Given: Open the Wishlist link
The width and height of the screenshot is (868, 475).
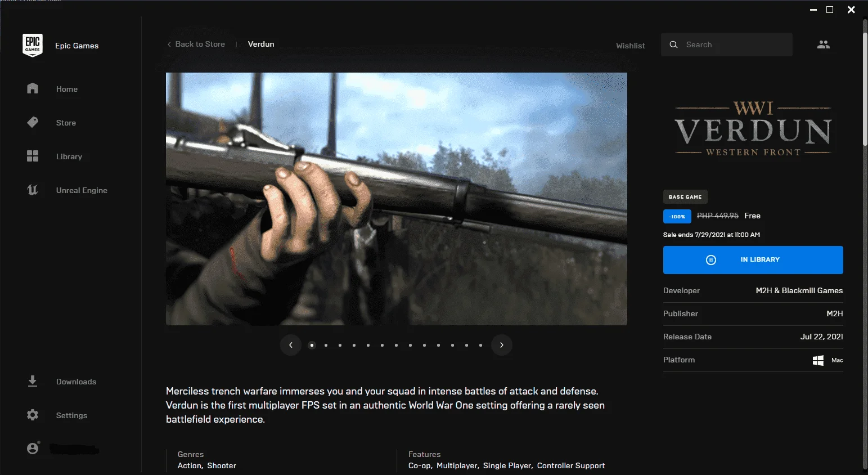Looking at the screenshot, I should coord(631,46).
